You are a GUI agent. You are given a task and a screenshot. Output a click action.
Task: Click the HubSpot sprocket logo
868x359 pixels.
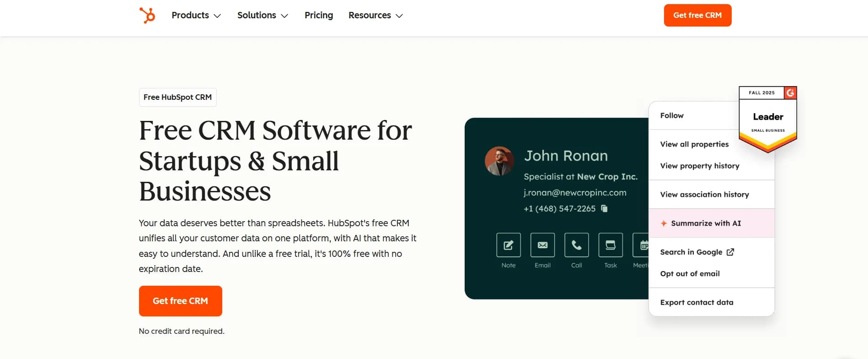point(147,15)
